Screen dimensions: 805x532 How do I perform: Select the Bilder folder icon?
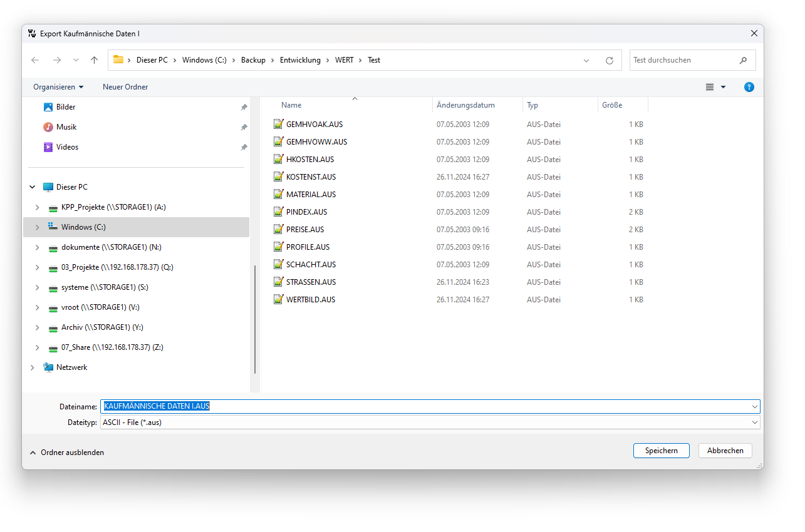48,107
